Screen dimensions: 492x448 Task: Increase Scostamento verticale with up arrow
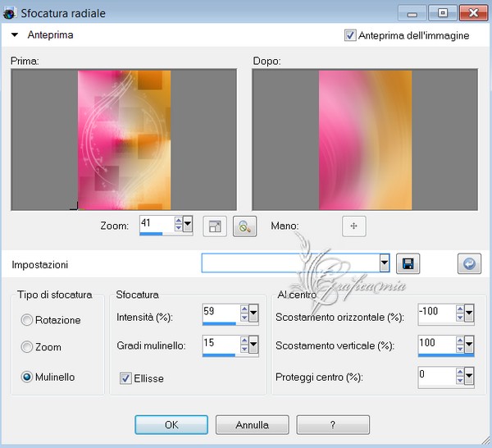click(460, 341)
